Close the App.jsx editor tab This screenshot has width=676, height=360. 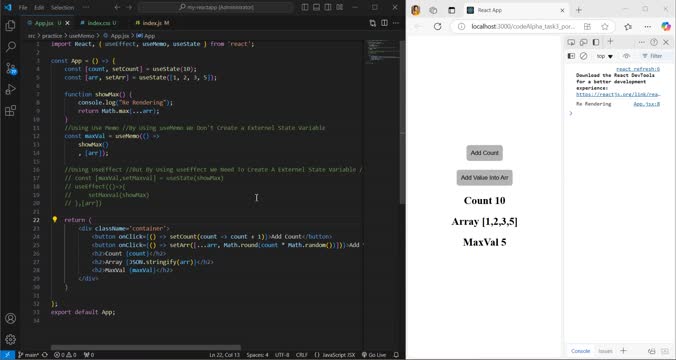(67, 23)
